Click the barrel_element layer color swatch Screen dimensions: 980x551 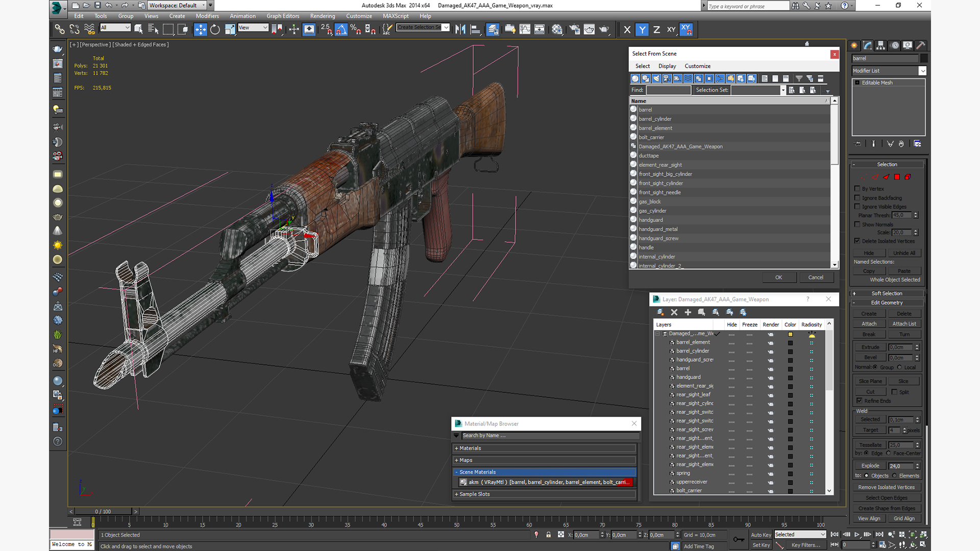pos(790,343)
